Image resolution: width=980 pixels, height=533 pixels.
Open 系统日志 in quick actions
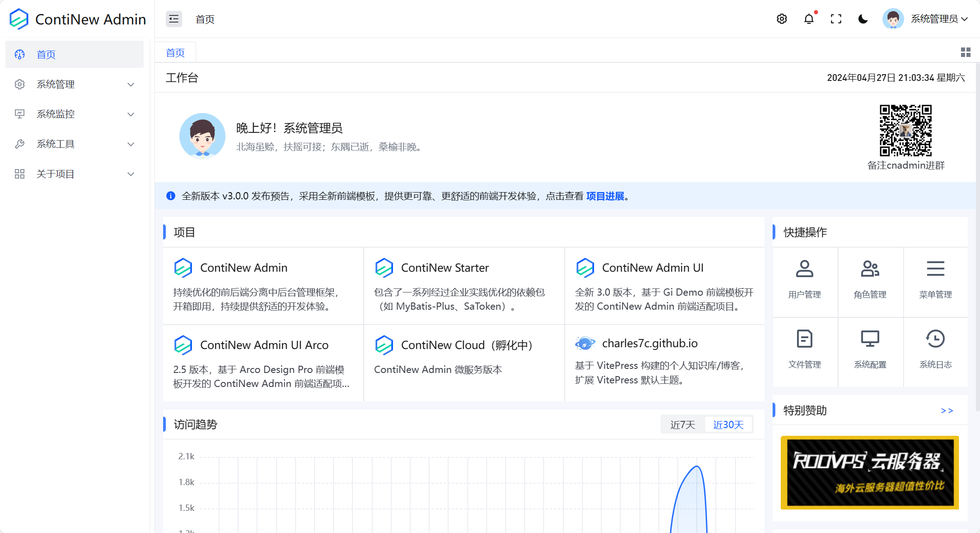(x=935, y=349)
